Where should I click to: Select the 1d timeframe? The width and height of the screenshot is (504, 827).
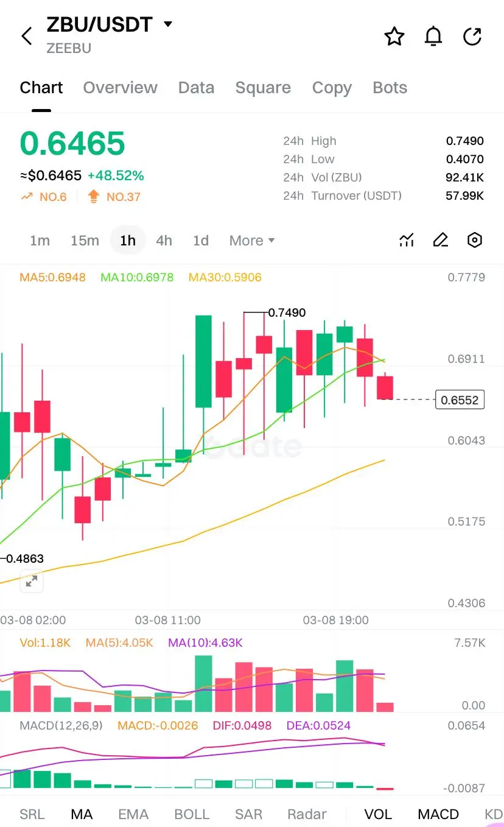point(201,241)
